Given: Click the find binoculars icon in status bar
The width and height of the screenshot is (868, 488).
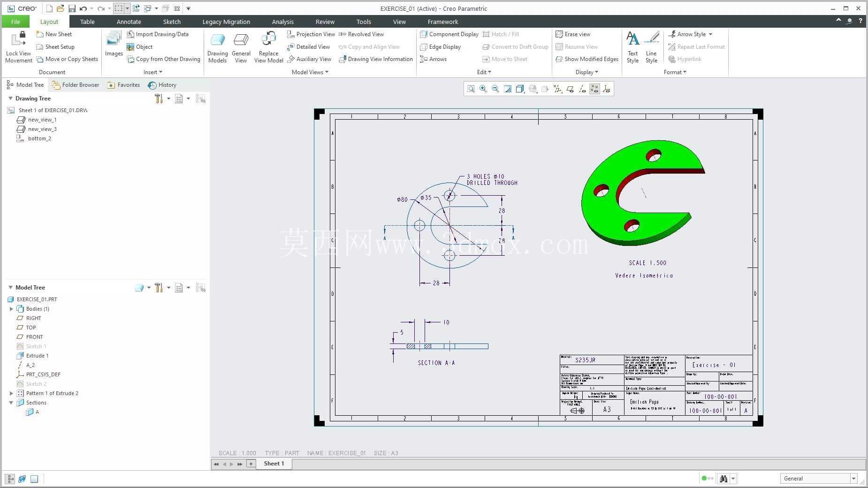Looking at the screenshot, I should 723,479.
